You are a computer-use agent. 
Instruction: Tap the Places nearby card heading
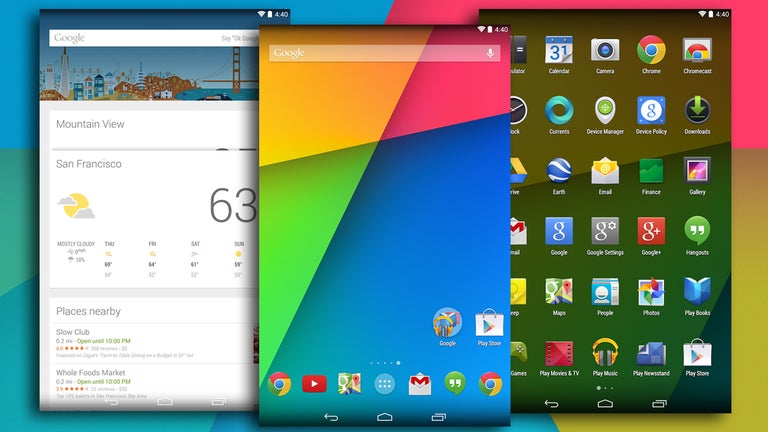coord(88,312)
